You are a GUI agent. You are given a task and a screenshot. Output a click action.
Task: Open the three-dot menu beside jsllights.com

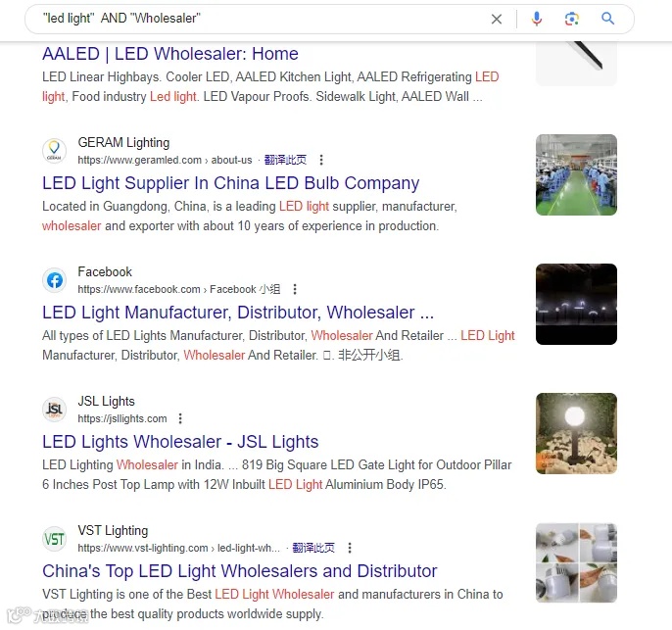point(180,418)
